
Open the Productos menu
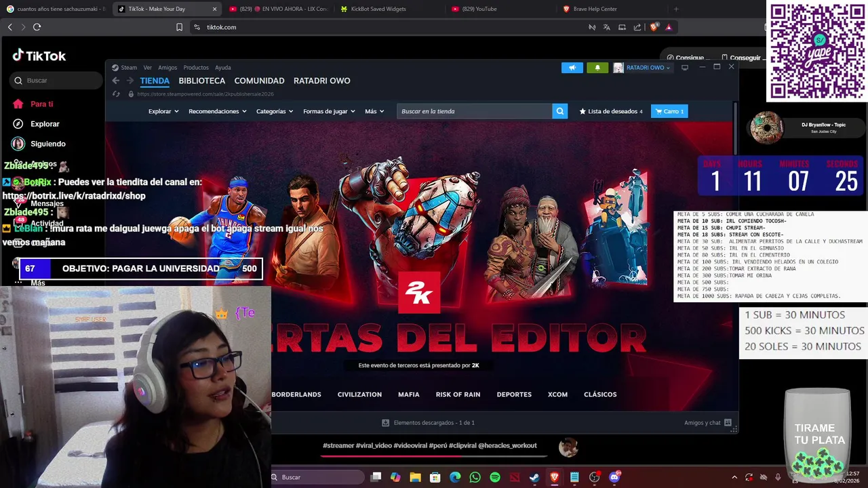(196, 68)
